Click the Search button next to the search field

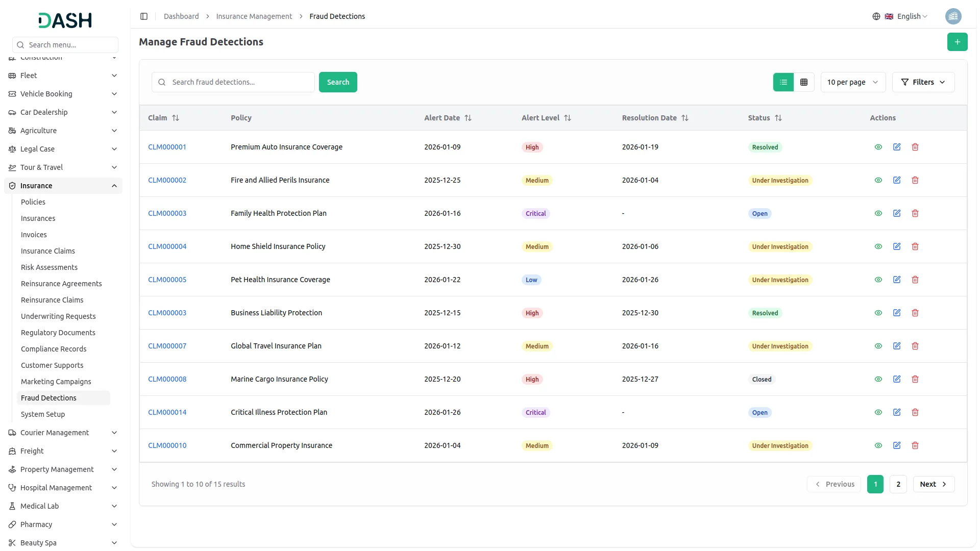click(337, 82)
